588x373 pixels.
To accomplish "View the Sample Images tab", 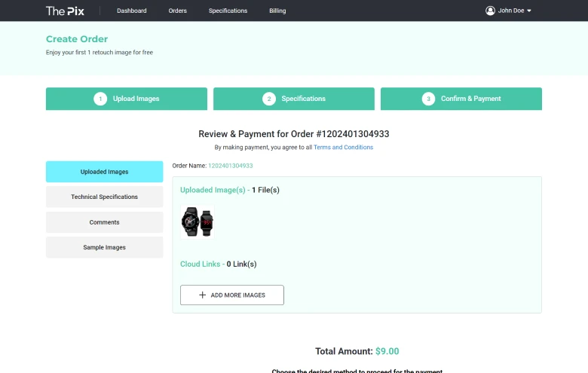I will [104, 247].
